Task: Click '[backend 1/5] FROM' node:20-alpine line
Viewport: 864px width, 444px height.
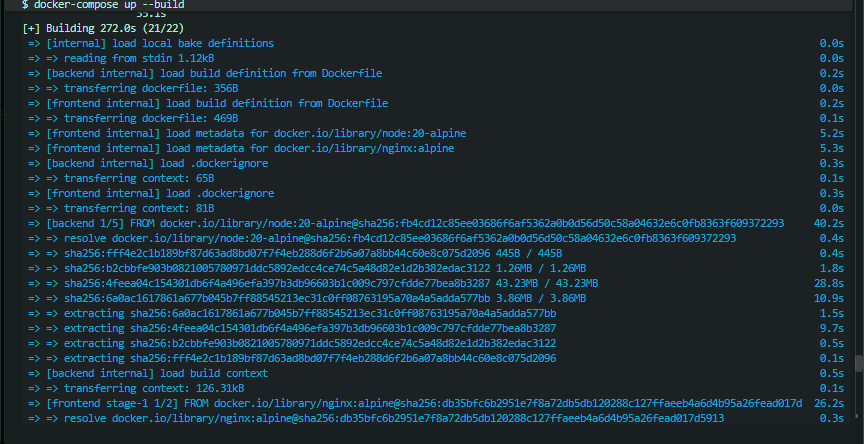Action: [406, 223]
